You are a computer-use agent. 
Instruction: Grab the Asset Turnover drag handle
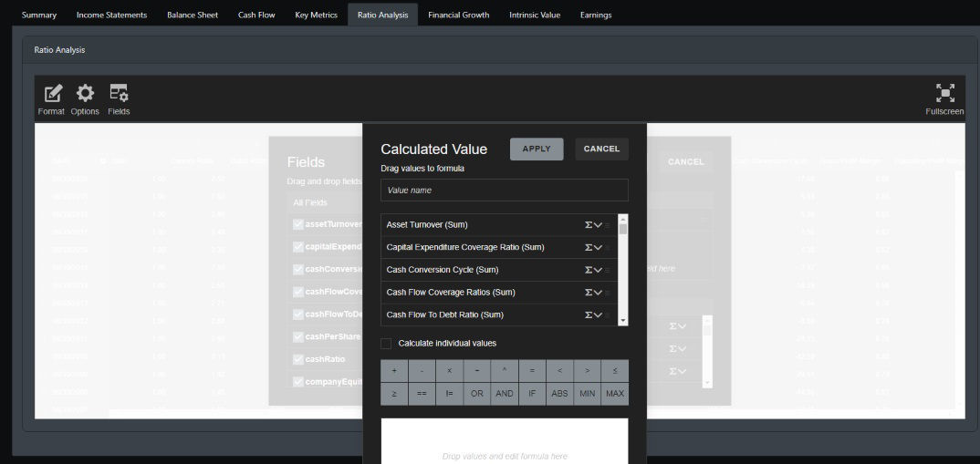click(x=608, y=225)
